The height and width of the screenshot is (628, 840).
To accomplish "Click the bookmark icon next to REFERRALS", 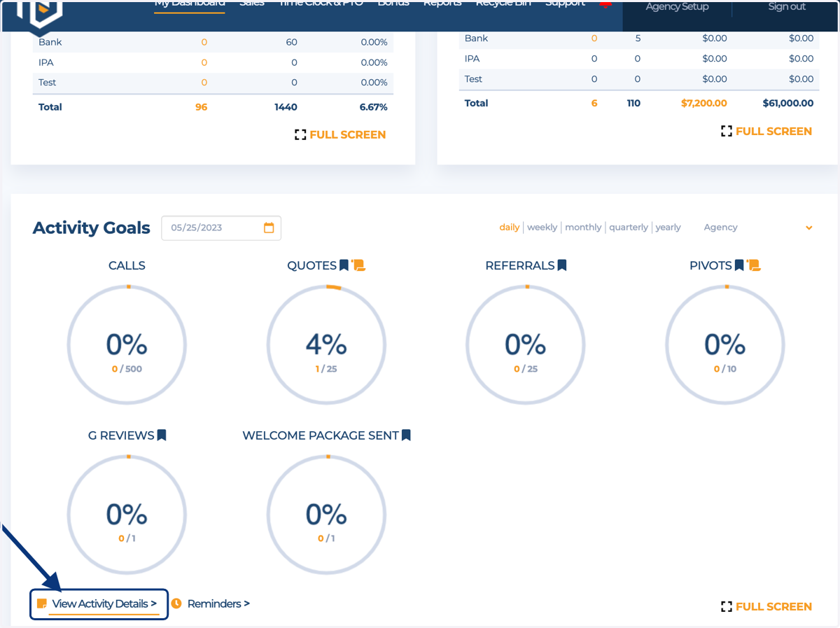I will pyautogui.click(x=562, y=265).
